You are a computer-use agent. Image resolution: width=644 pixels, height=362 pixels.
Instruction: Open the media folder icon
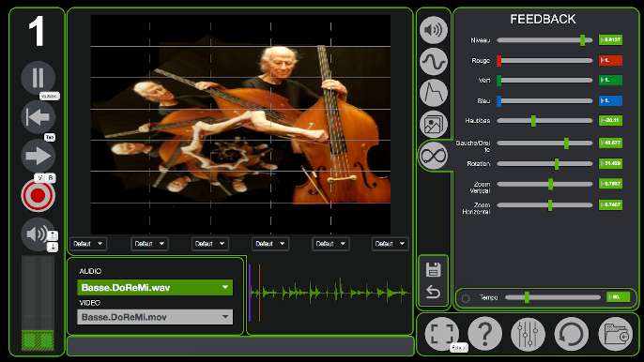point(615,334)
